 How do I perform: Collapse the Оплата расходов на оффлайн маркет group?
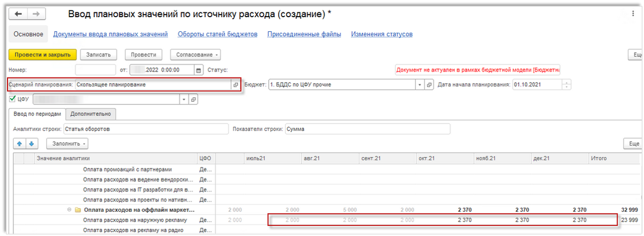coord(69,209)
